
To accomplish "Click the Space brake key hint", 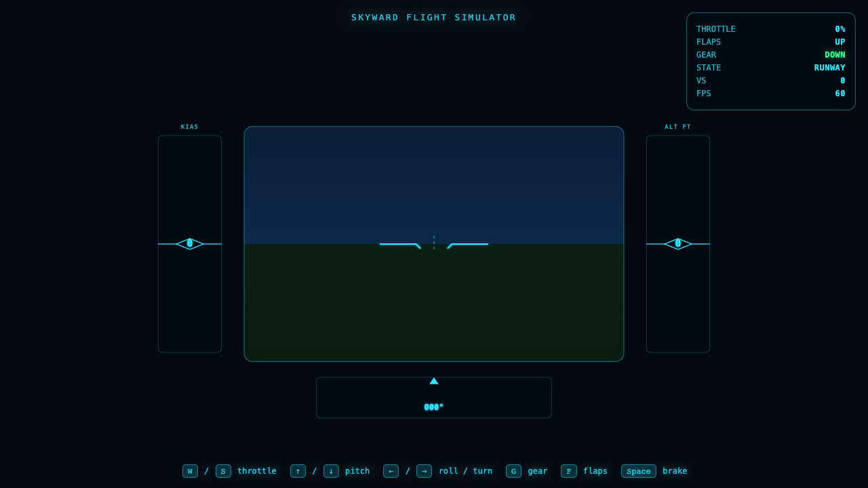I will (639, 471).
